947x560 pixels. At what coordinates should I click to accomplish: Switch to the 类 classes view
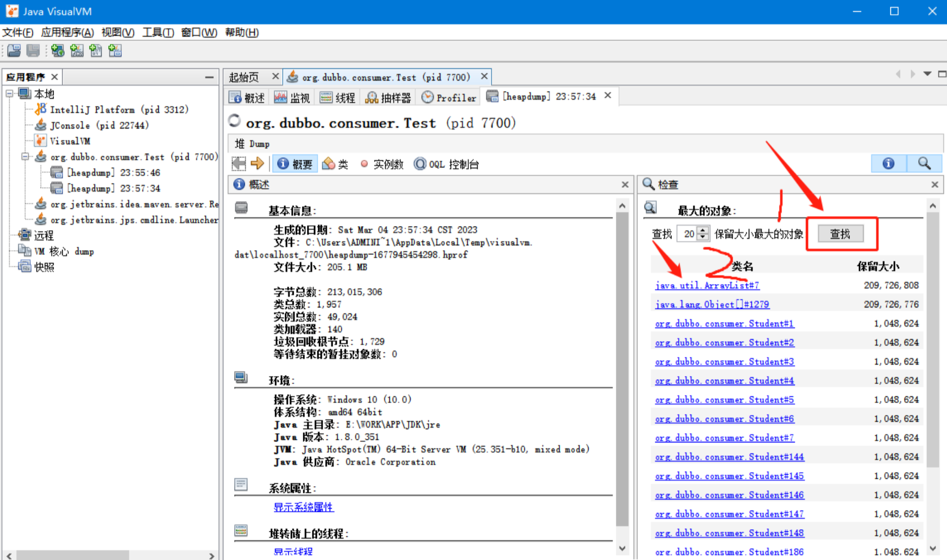tap(335, 164)
